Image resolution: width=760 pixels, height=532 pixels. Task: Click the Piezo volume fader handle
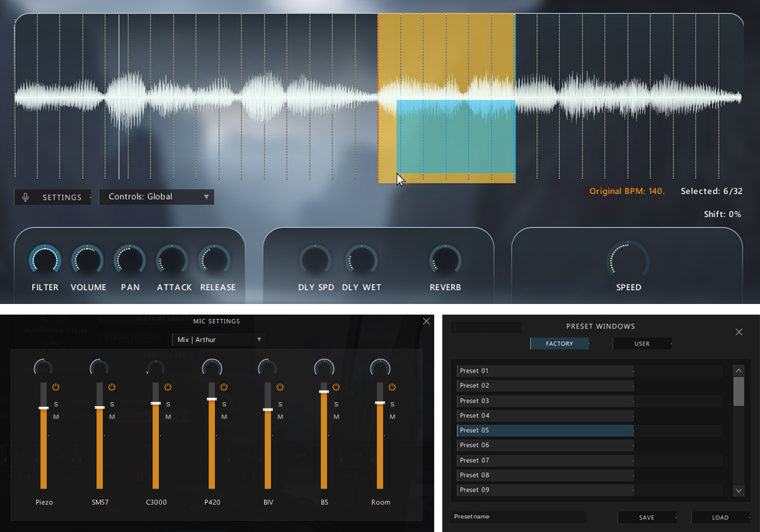pos(43,408)
